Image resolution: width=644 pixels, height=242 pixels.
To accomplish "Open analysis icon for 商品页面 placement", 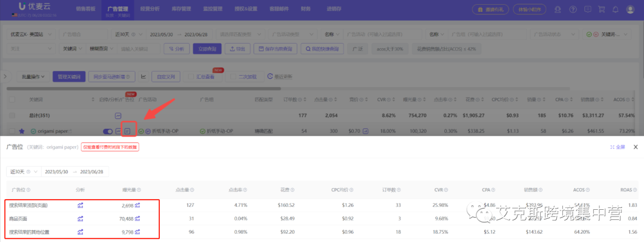I will 80,218.
